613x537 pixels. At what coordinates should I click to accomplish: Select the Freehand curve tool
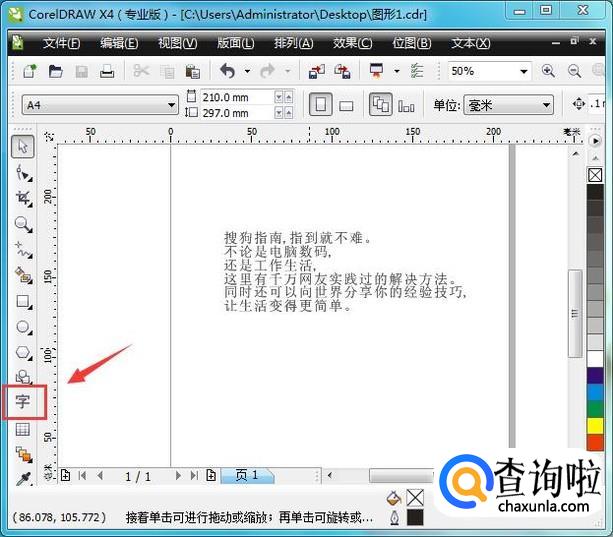pos(23,250)
